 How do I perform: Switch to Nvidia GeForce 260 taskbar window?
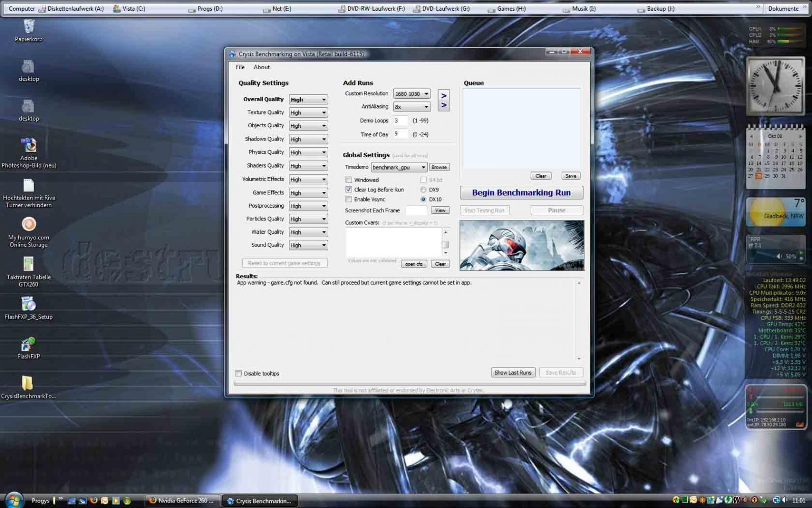[x=184, y=501]
